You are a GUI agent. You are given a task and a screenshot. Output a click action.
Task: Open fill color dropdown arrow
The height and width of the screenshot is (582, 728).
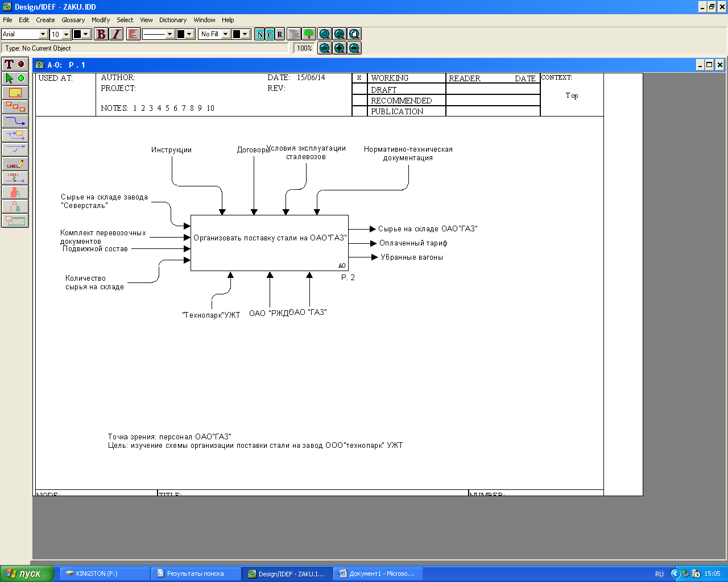click(246, 34)
